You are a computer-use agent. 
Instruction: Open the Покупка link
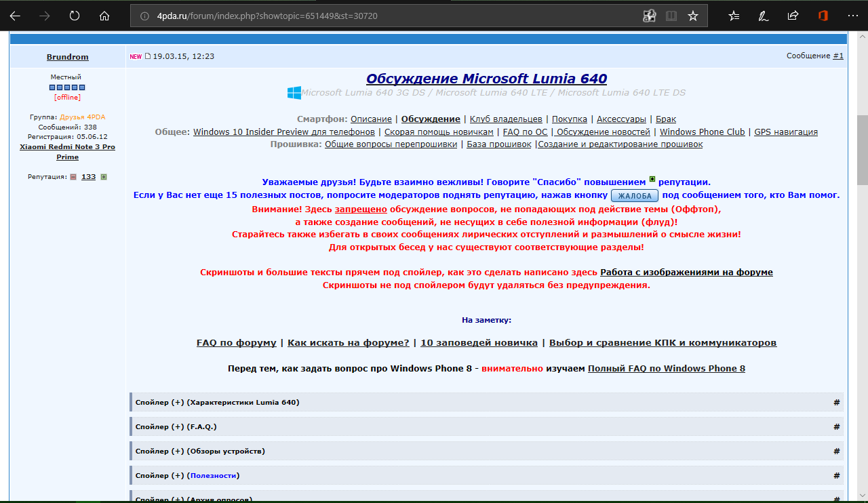(x=570, y=119)
